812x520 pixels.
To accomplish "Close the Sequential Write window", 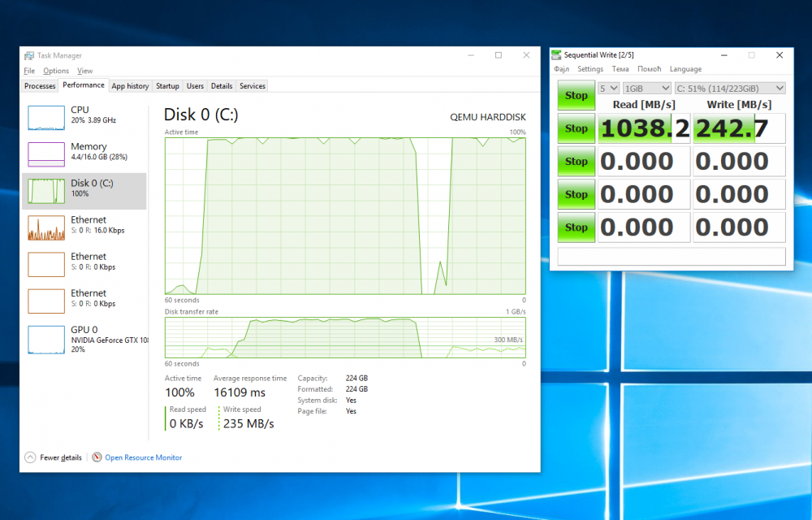I will click(x=780, y=55).
